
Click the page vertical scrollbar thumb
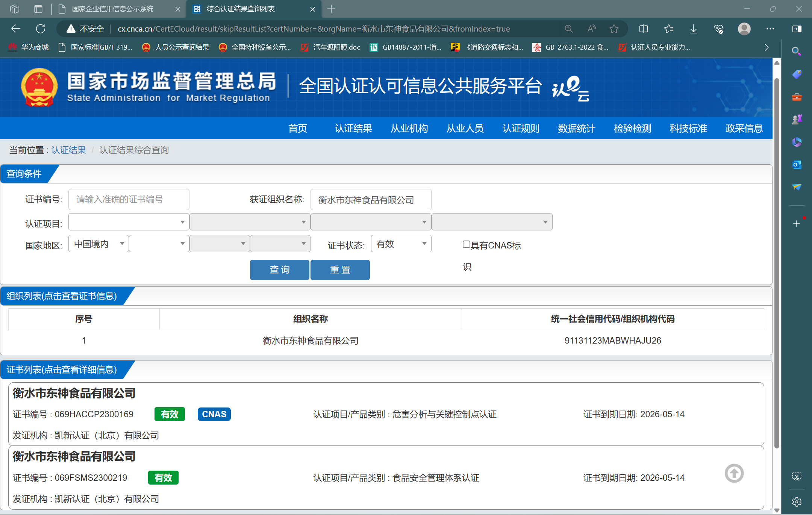point(777,263)
